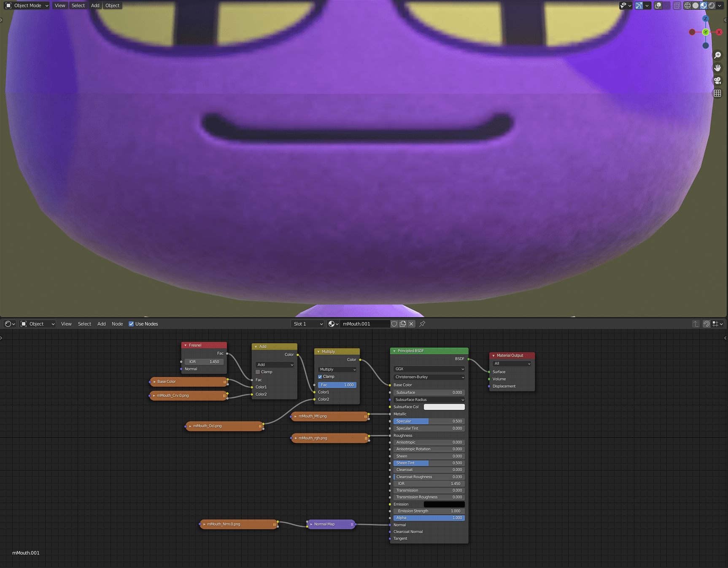Click the Subsurface Color white swatch
This screenshot has height=568, width=728.
click(444, 407)
